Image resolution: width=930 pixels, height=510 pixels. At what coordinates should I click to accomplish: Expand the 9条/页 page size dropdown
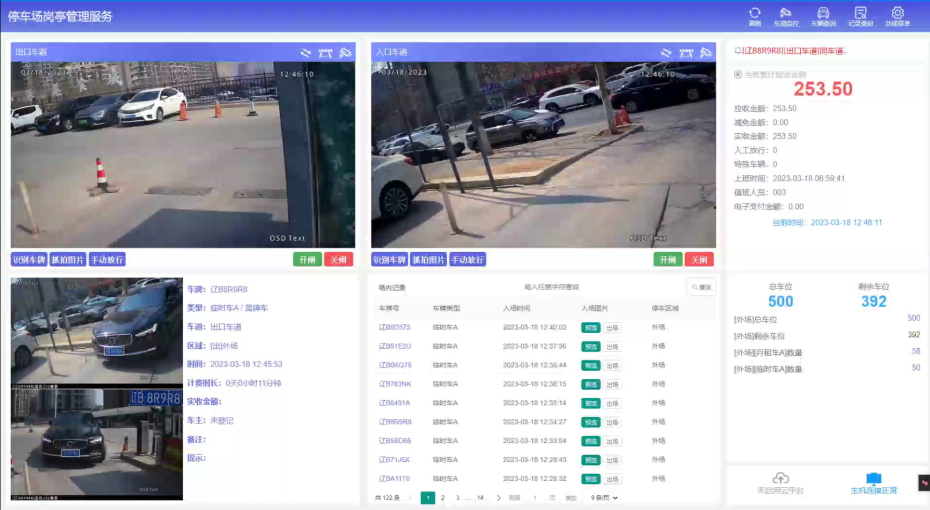[x=604, y=497]
